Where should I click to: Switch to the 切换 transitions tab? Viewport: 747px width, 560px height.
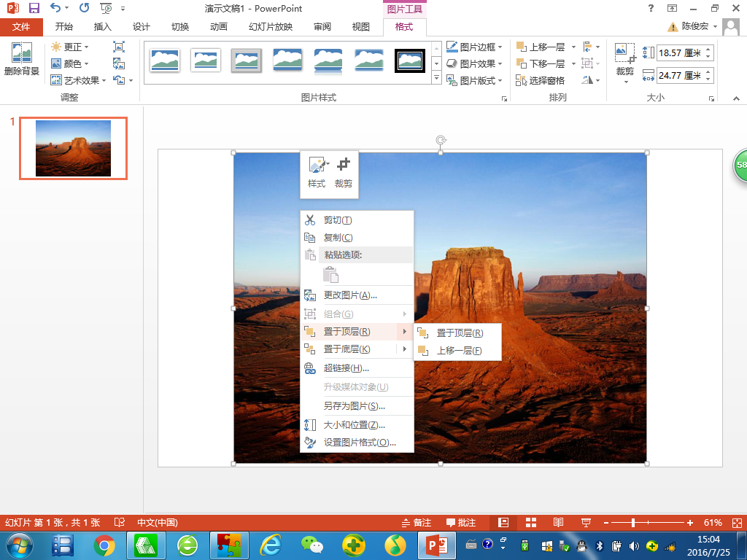pos(180,27)
